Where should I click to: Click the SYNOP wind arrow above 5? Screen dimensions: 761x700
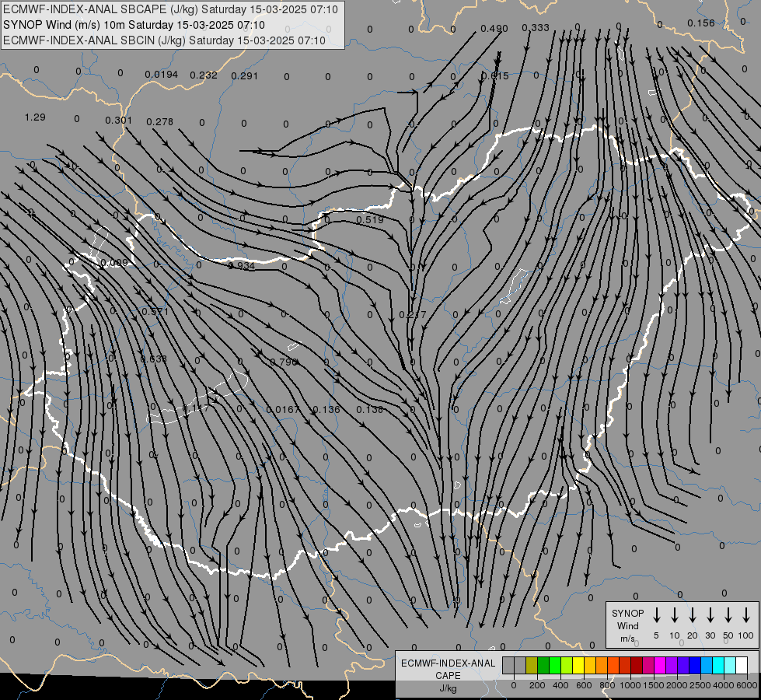[x=656, y=615]
